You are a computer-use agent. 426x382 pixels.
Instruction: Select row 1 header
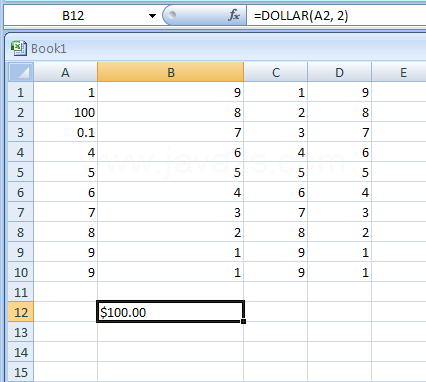pyautogui.click(x=21, y=92)
